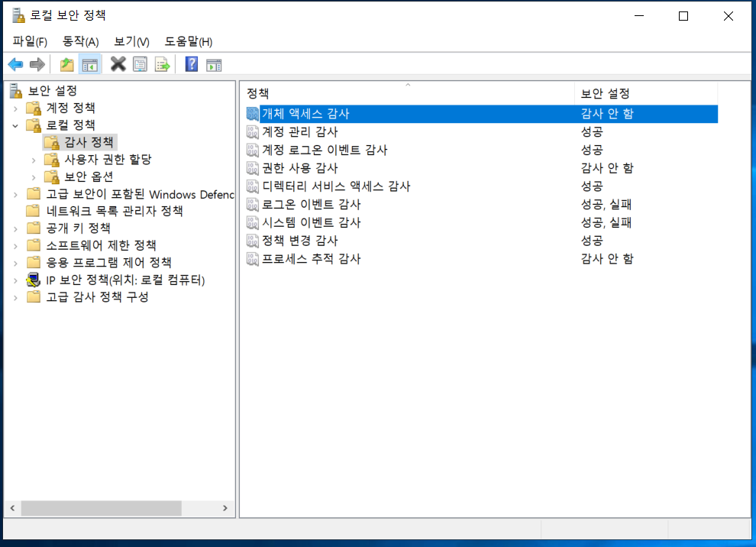Expand the 고급 감사 정책 구성 node
This screenshot has width=756, height=547.
point(16,298)
